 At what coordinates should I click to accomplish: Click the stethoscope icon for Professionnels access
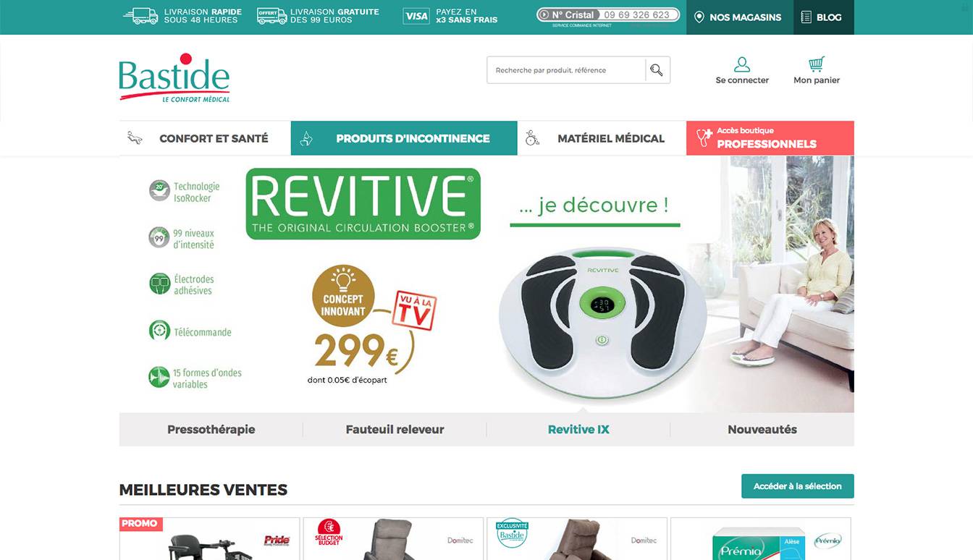pyautogui.click(x=703, y=138)
